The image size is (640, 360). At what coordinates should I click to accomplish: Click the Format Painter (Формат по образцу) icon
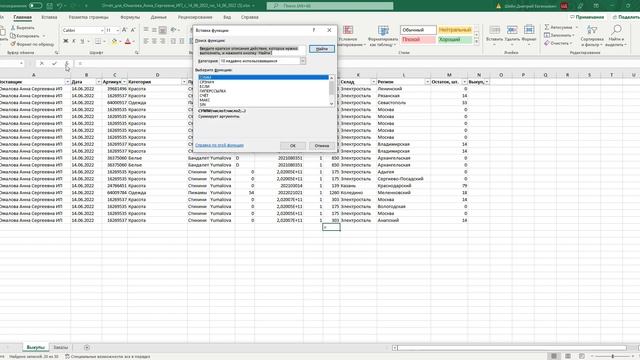pos(13,44)
